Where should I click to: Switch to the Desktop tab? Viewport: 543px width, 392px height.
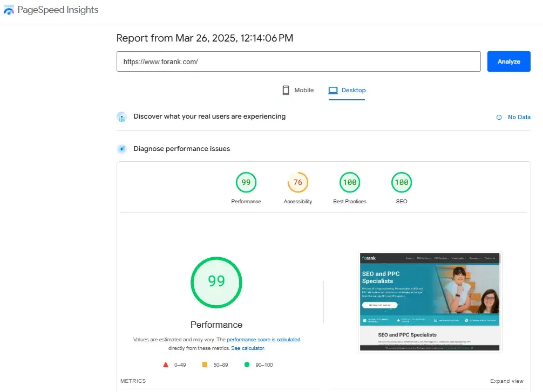(x=353, y=90)
